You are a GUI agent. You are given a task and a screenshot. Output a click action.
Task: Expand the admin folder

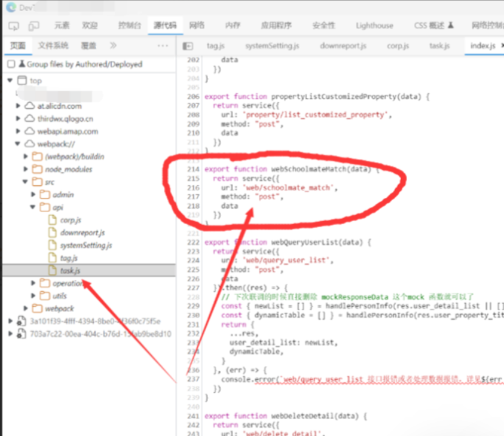[33, 195]
